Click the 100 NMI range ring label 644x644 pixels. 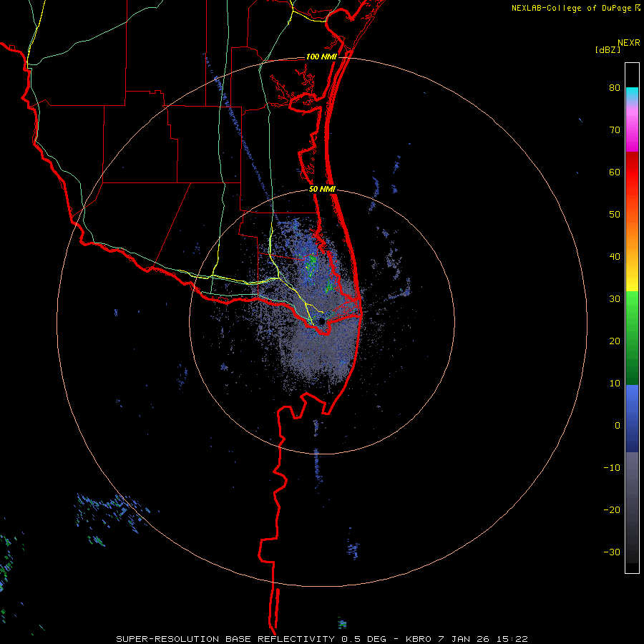click(321, 57)
